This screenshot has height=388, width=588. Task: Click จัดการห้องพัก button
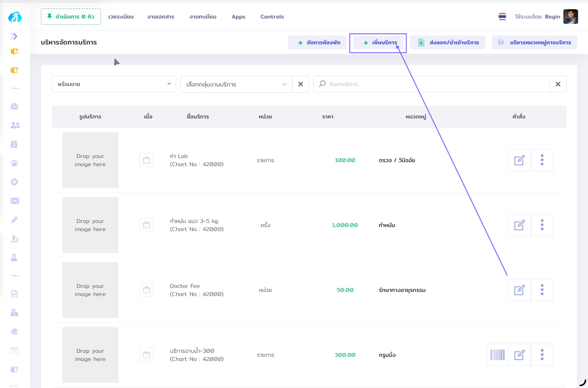pos(318,43)
